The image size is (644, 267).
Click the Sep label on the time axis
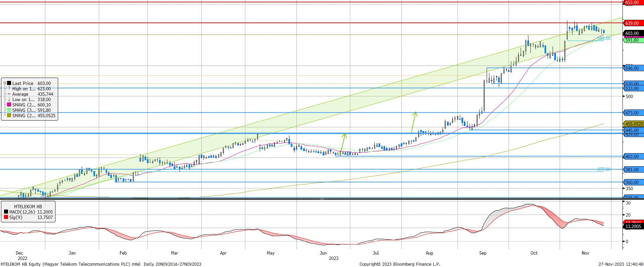483,253
